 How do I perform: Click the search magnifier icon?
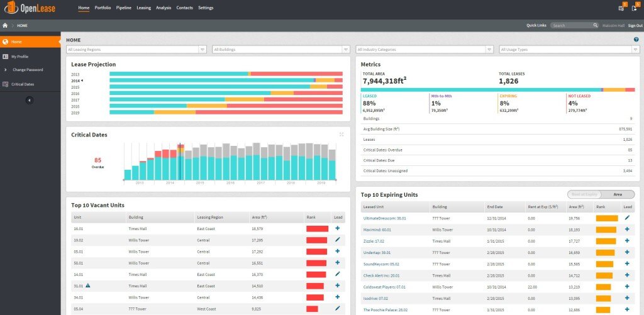tap(595, 26)
